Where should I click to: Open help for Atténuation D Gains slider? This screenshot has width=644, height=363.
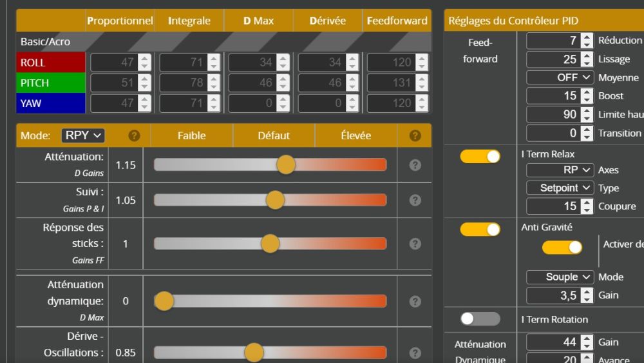(415, 165)
